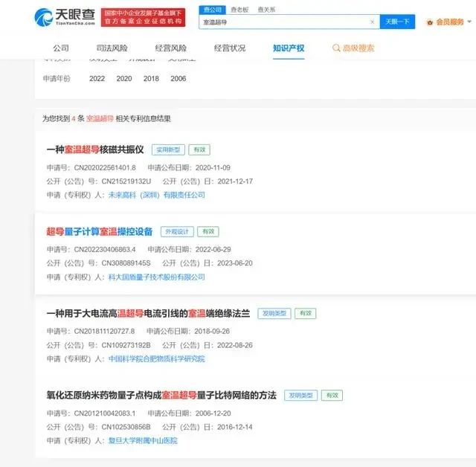The image size is (476, 467).
Task: Select the date 2022-08-26
Action: [235, 345]
